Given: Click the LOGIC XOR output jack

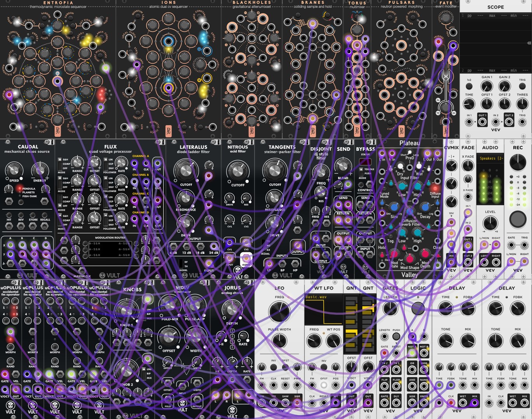Looking at the screenshot, I should (x=412, y=403).
